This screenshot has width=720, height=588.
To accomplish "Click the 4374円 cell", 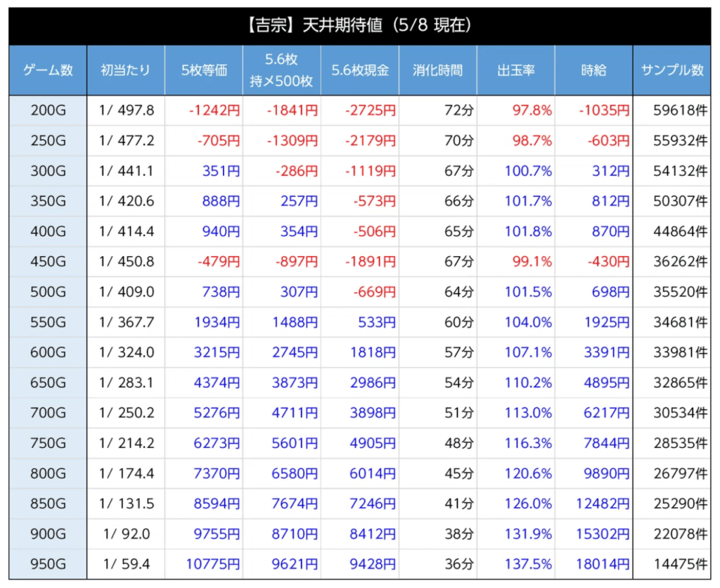I will tap(217, 383).
